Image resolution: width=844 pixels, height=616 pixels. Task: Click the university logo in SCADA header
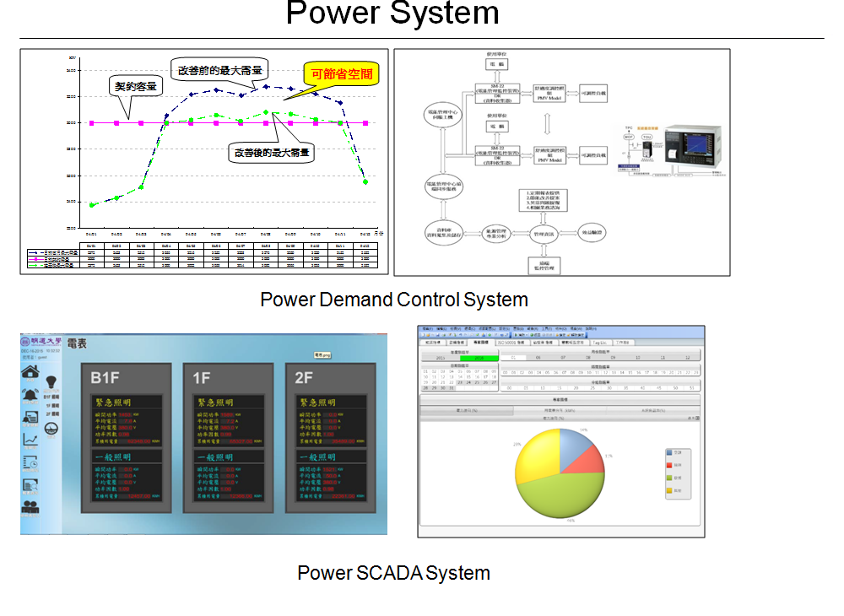coord(41,342)
